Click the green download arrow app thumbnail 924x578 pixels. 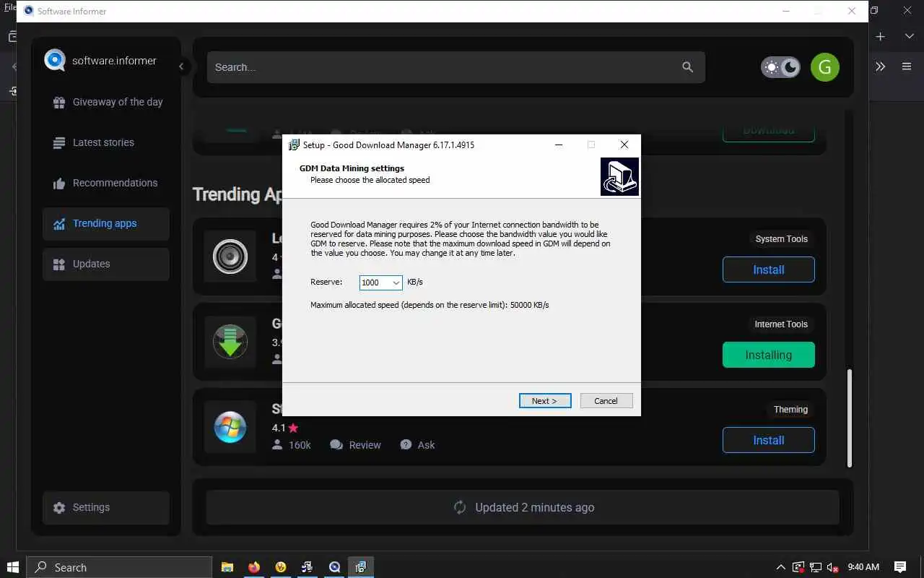[x=230, y=342]
